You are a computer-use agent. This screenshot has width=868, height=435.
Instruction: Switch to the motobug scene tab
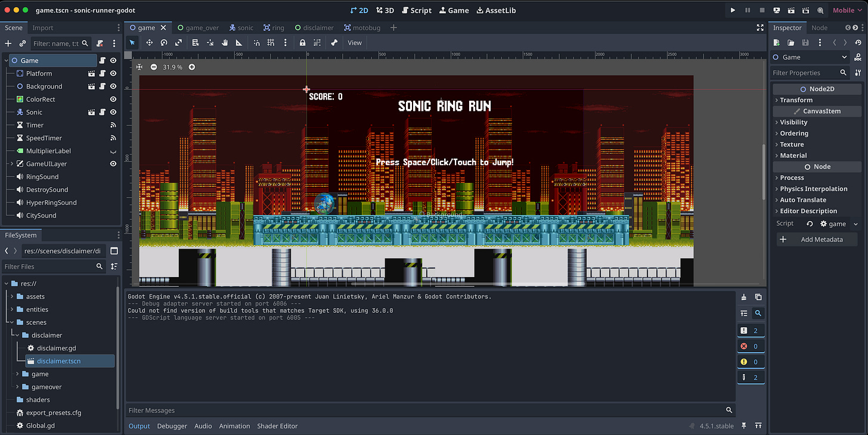click(x=362, y=27)
